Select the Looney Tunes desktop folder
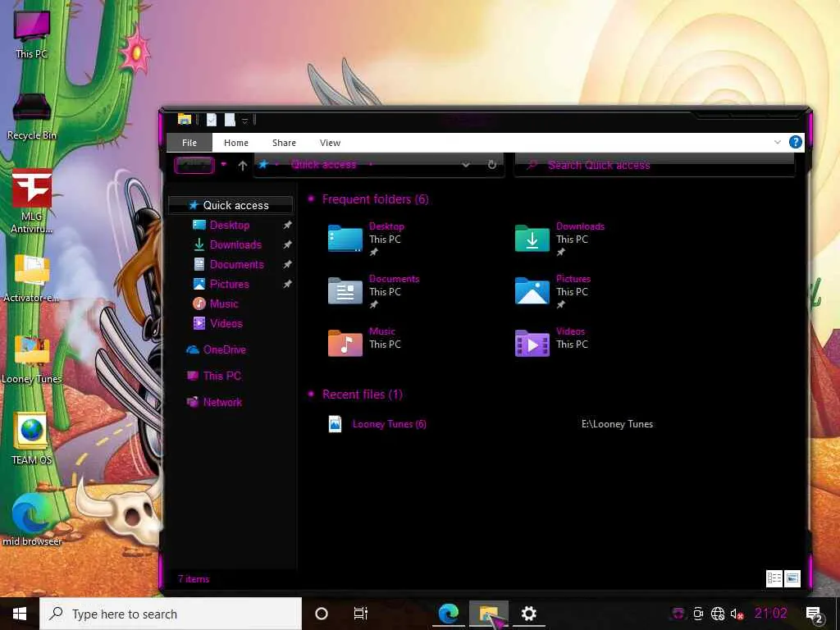 32,359
